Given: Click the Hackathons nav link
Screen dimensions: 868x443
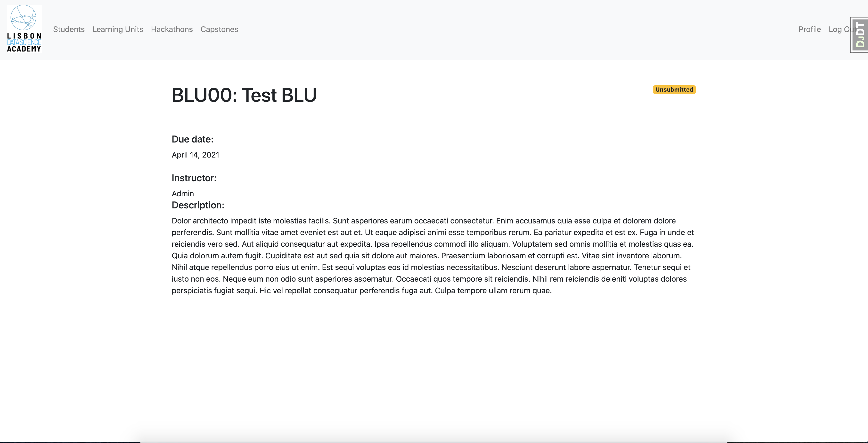Looking at the screenshot, I should 172,29.
